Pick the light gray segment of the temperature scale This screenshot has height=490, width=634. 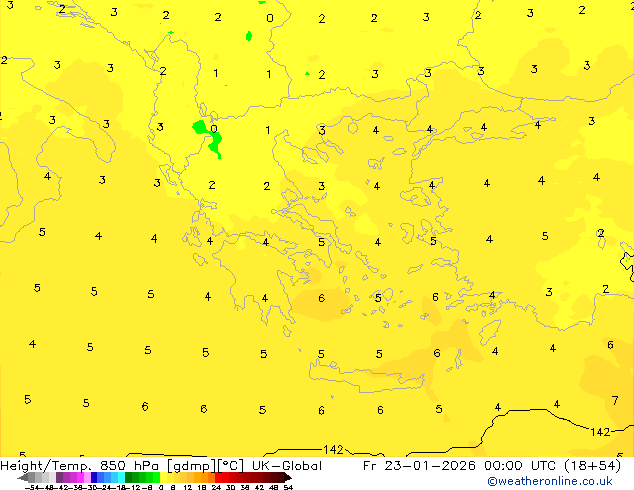pyautogui.click(x=53, y=478)
